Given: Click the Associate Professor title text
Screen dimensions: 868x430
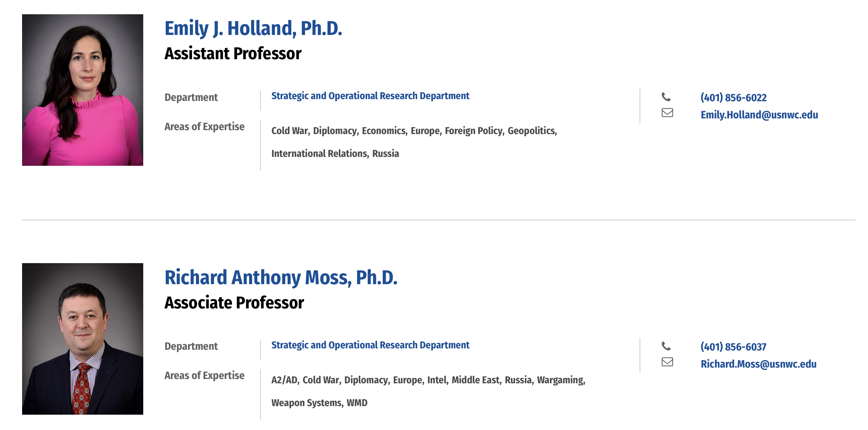Looking at the screenshot, I should (x=234, y=303).
